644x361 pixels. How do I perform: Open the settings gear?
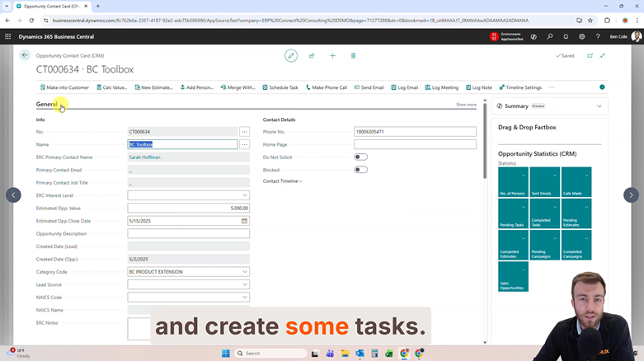581,36
